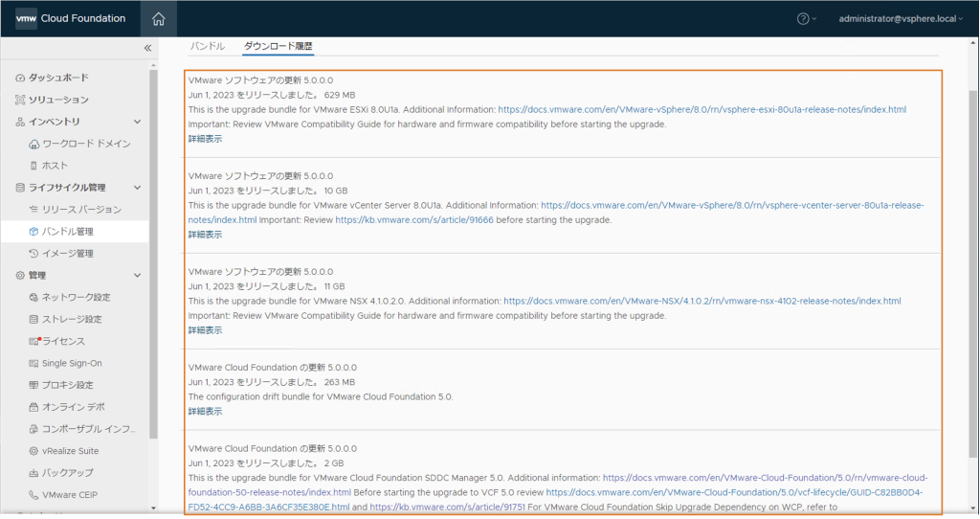Click the イメージ管理 history icon
This screenshot has width=980, height=519.
pos(33,253)
